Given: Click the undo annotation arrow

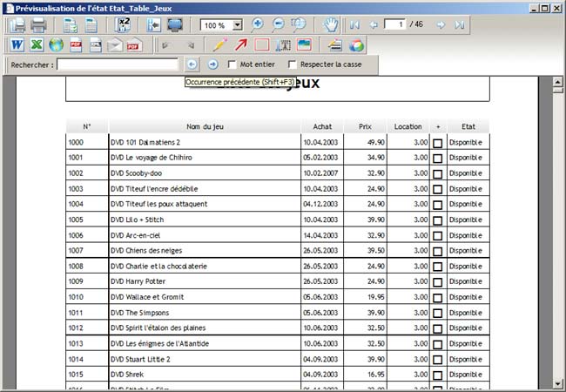Looking at the screenshot, I should coord(165,45).
